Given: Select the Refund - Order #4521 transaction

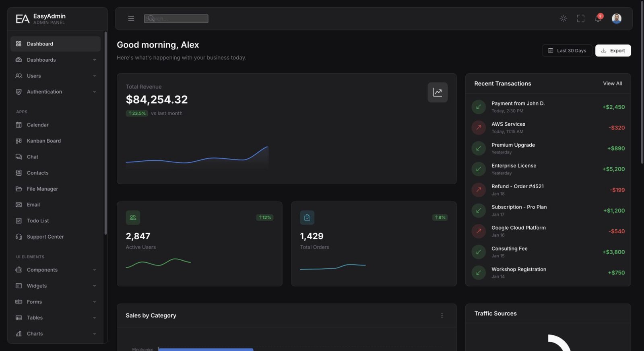Looking at the screenshot, I should click(548, 190).
